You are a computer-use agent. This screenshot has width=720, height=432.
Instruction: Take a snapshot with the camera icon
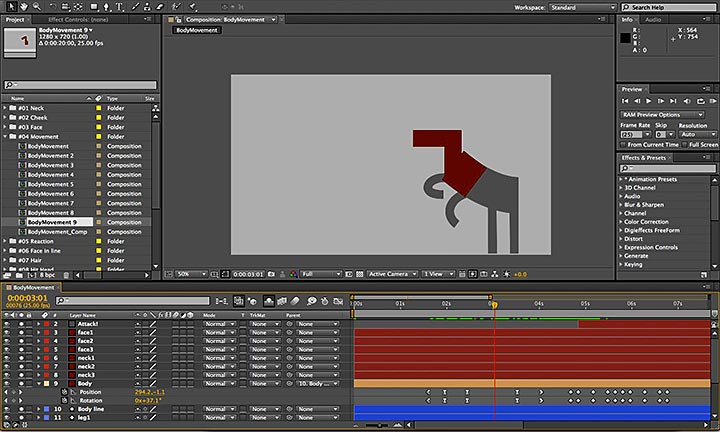pos(271,274)
